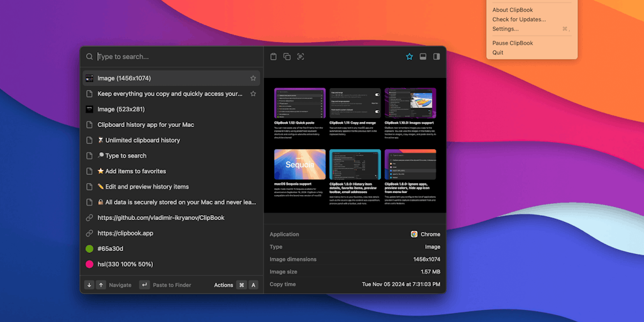This screenshot has height=322, width=644.
Task: Click the green #65a30d color swatch
Action: pos(89,248)
